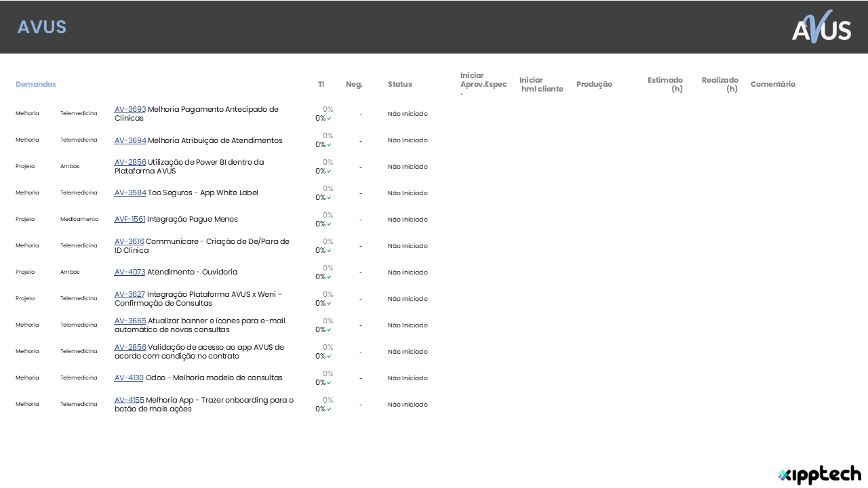Click green check icon in AVF-1561 row
Image resolution: width=868 pixels, height=488 pixels.
329,224
